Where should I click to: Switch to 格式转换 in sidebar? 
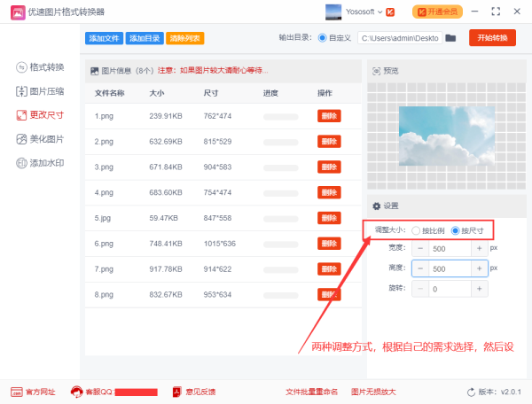click(40, 67)
